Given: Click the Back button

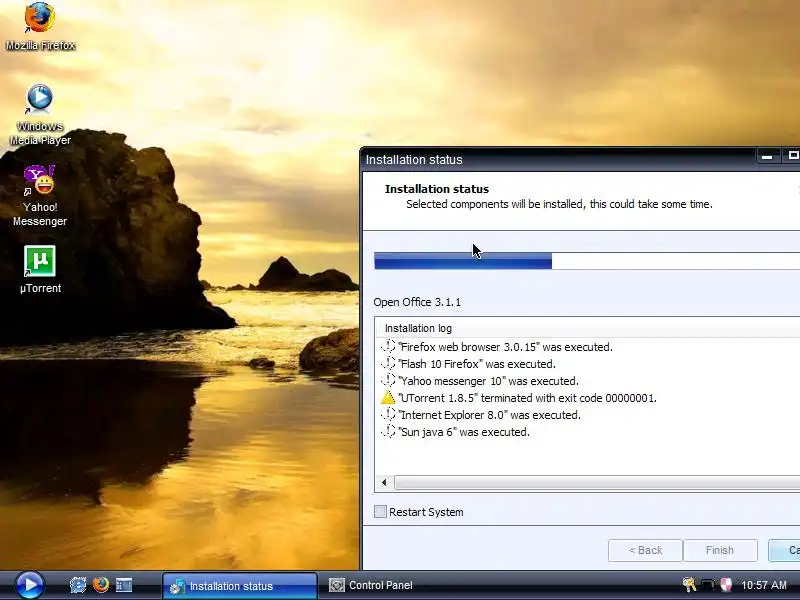Looking at the screenshot, I should coord(645,550).
